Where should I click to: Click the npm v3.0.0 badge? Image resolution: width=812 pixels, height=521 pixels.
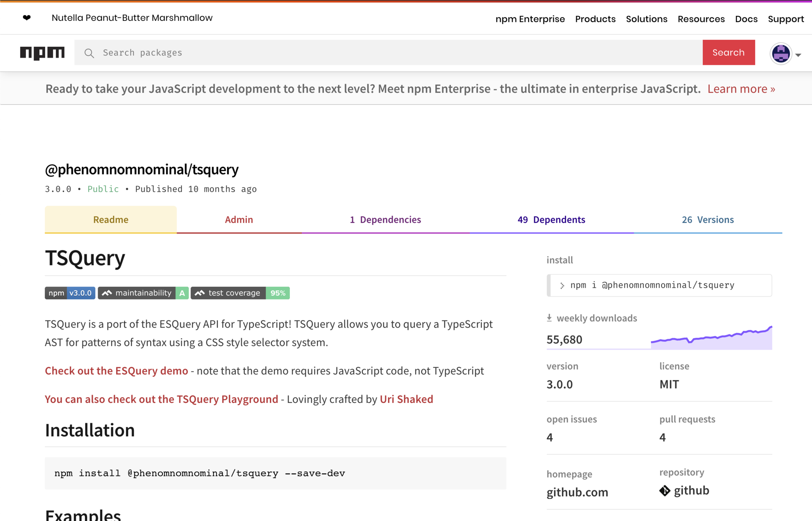click(x=70, y=293)
